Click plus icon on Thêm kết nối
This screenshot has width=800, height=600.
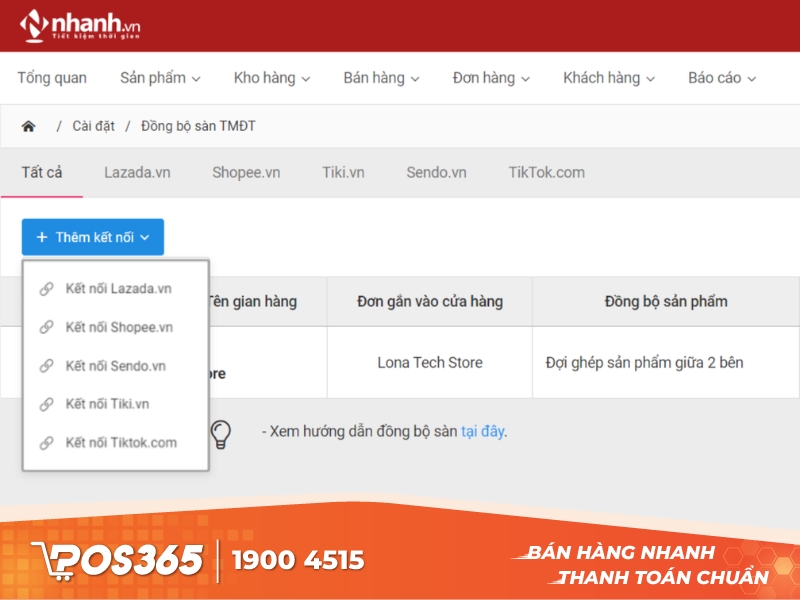tap(42, 237)
